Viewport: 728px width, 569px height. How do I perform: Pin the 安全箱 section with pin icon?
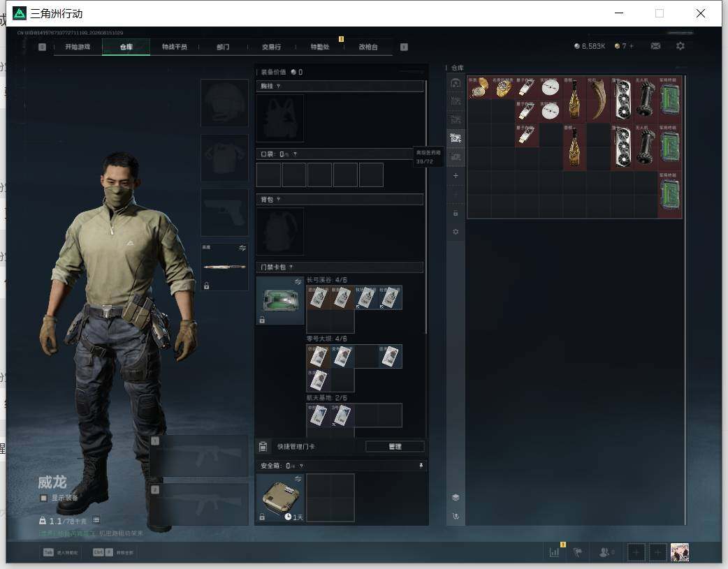421,466
